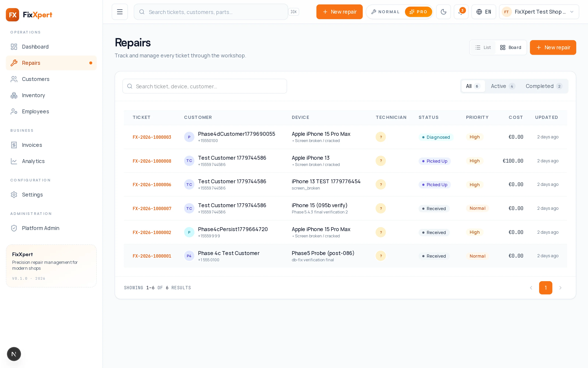The width and height of the screenshot is (588, 368).
Task: Click technician icon for FX-2026-1000002
Action: click(381, 232)
